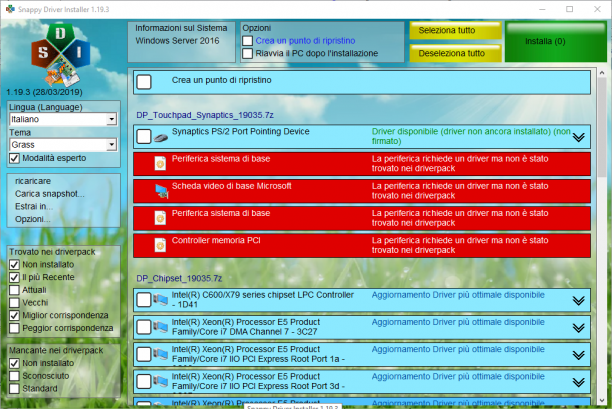Uncheck Il più Recente filter
The width and height of the screenshot is (612, 409).
[x=14, y=277]
